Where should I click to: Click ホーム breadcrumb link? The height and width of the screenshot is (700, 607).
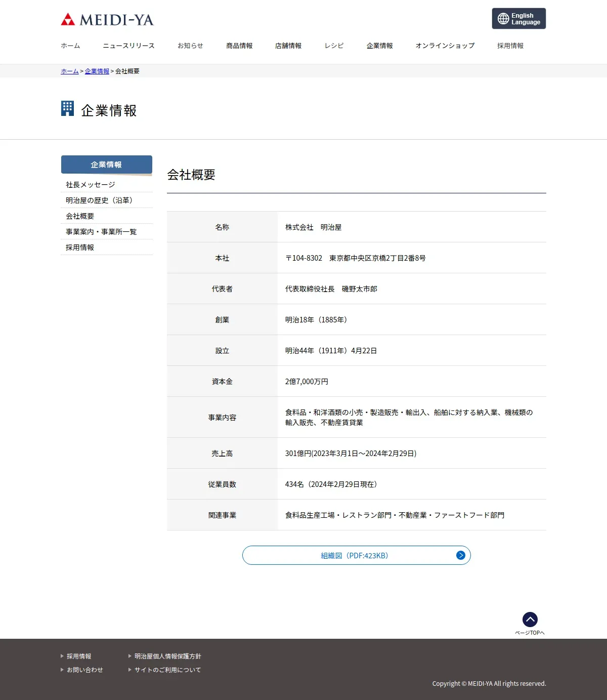pyautogui.click(x=70, y=71)
